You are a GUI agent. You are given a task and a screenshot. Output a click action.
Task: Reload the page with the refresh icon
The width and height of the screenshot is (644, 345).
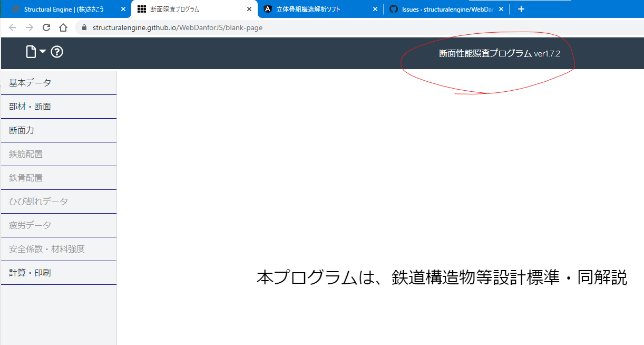point(46,27)
